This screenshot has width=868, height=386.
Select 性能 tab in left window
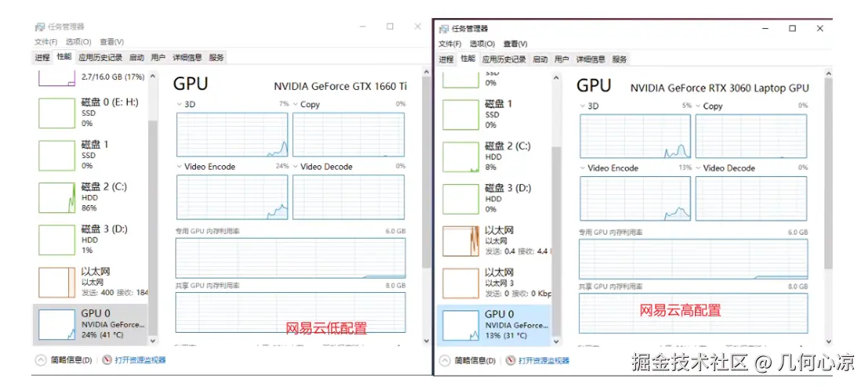64,56
